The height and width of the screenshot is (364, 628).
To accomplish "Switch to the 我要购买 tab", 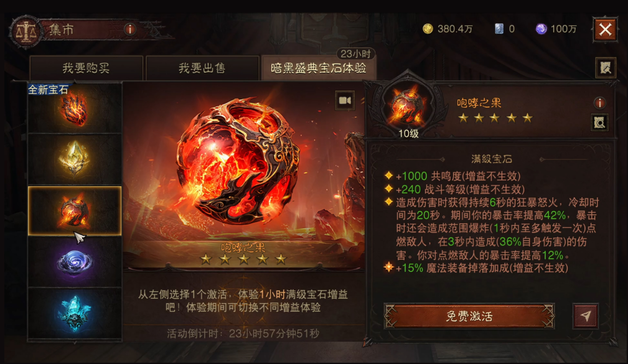I will click(86, 68).
